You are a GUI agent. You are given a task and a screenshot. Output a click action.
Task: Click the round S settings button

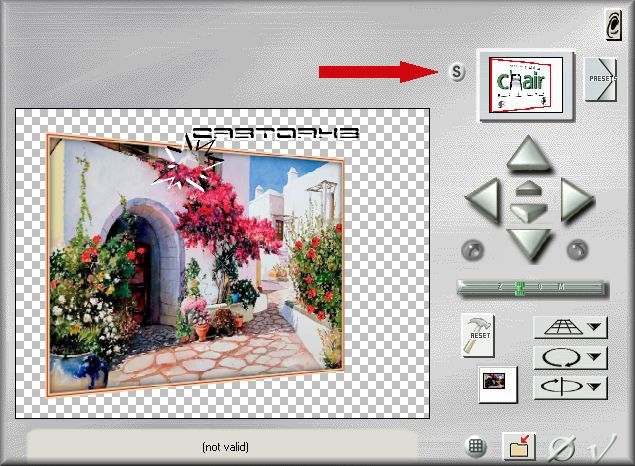pyautogui.click(x=457, y=72)
